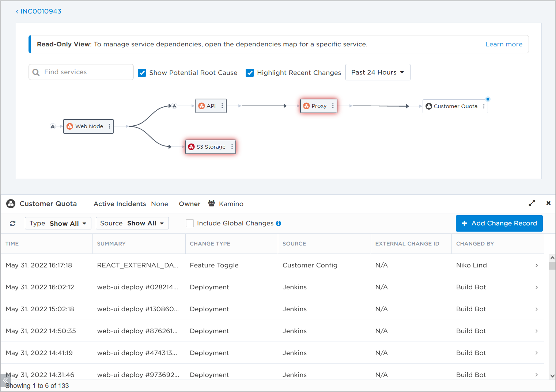This screenshot has height=392, width=556.
Task: Select summary REACT_EXTERNAL_DA...
Action: pos(138,265)
